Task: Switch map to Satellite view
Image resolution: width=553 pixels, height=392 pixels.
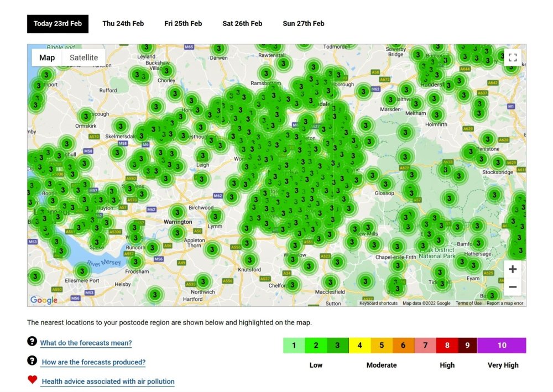Action: pos(84,58)
